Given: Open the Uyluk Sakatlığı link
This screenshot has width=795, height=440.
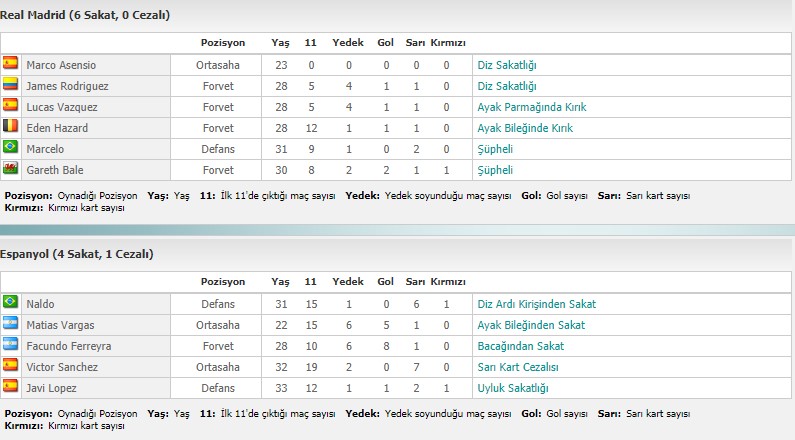Looking at the screenshot, I should [513, 388].
